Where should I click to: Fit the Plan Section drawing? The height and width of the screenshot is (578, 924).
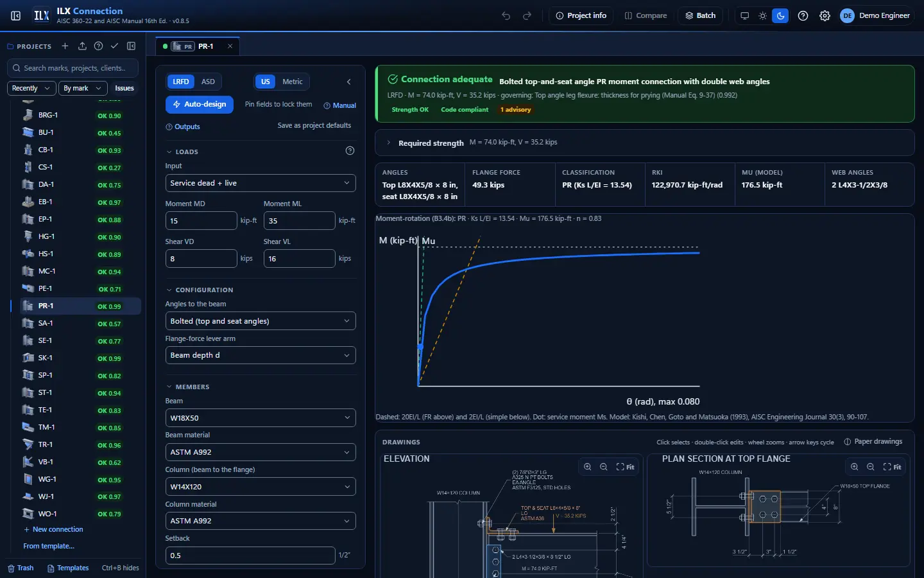pyautogui.click(x=893, y=467)
